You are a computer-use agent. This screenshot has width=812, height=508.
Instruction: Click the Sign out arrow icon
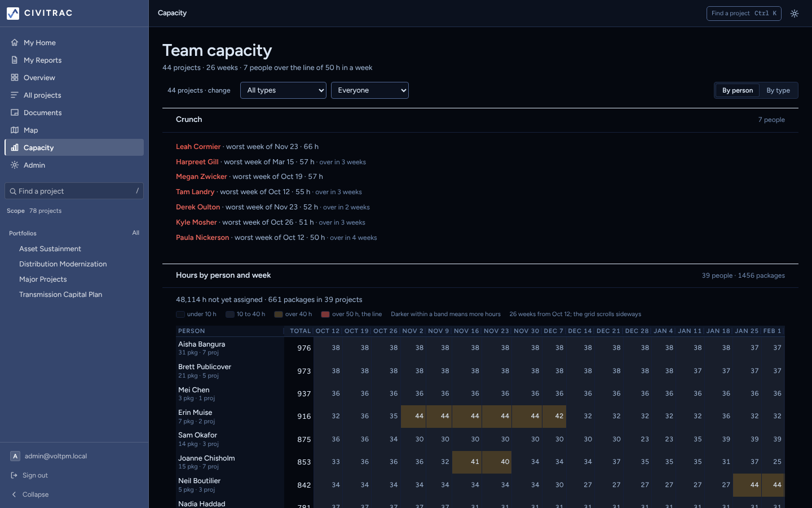click(15, 475)
